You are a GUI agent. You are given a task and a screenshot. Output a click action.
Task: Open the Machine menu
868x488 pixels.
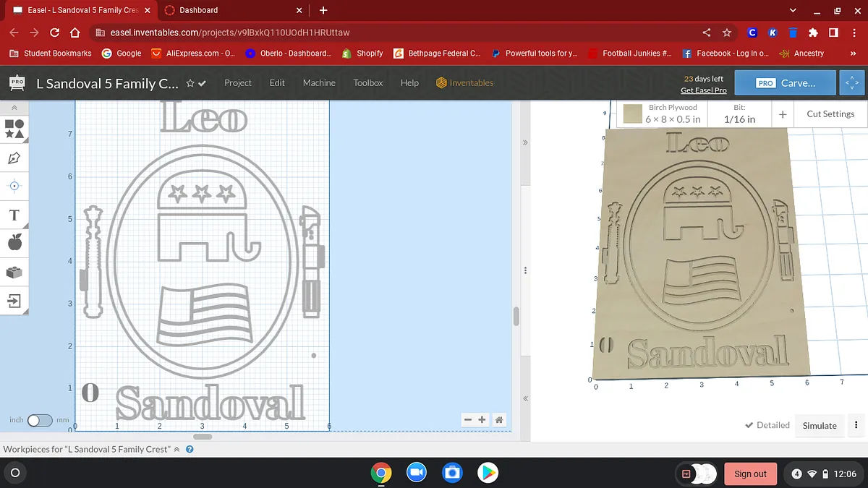click(x=319, y=82)
